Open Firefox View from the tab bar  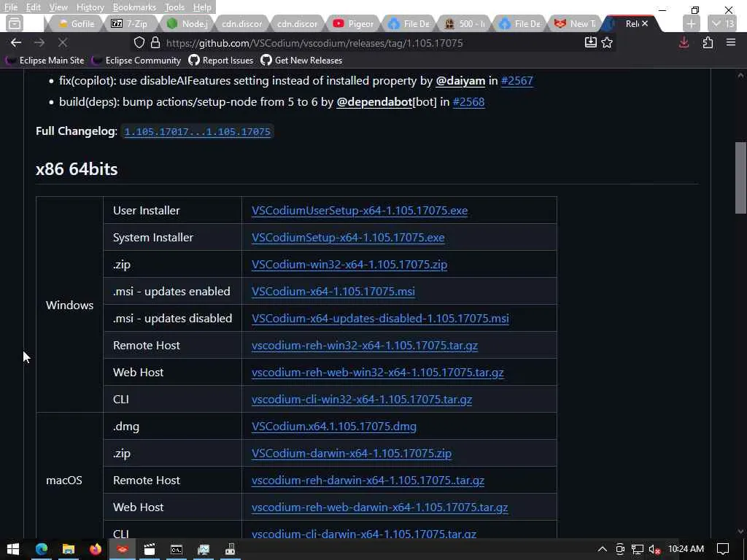15,23
